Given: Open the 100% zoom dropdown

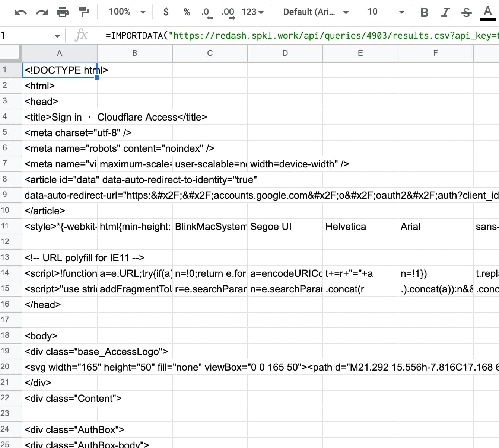Looking at the screenshot, I should pyautogui.click(x=127, y=12).
